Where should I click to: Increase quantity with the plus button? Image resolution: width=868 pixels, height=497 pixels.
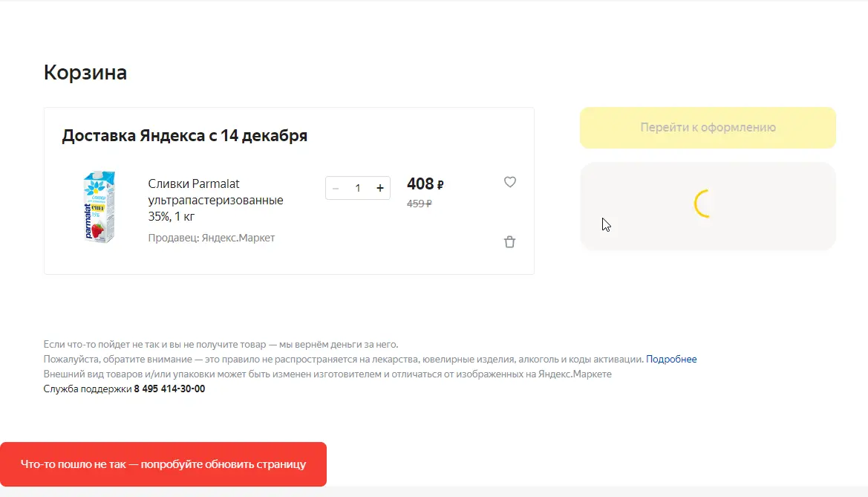tap(379, 189)
